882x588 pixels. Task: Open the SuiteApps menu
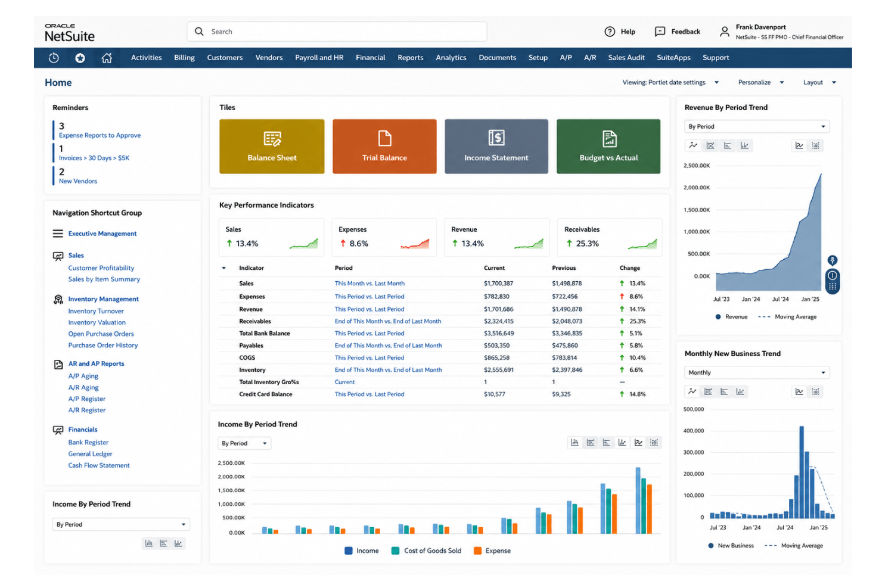[673, 58]
